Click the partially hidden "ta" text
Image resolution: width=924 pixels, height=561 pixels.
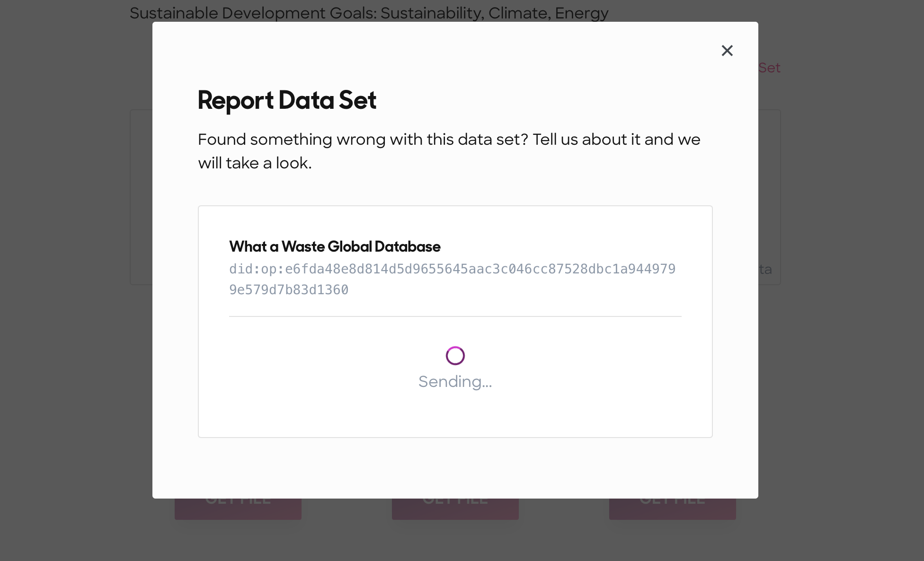coord(765,269)
